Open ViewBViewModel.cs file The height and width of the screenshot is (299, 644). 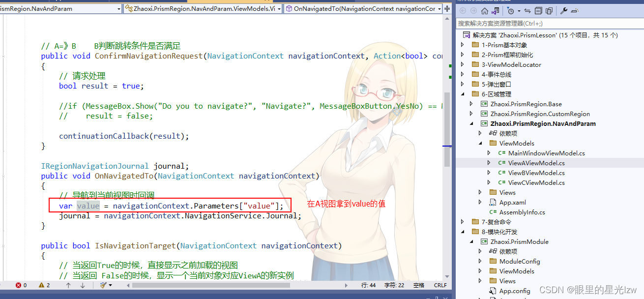click(536, 173)
